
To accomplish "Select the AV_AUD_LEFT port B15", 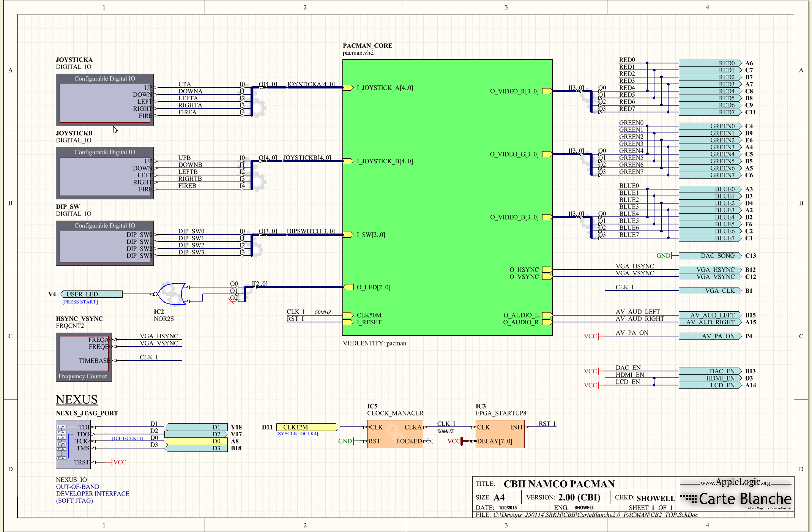I will pos(710,315).
